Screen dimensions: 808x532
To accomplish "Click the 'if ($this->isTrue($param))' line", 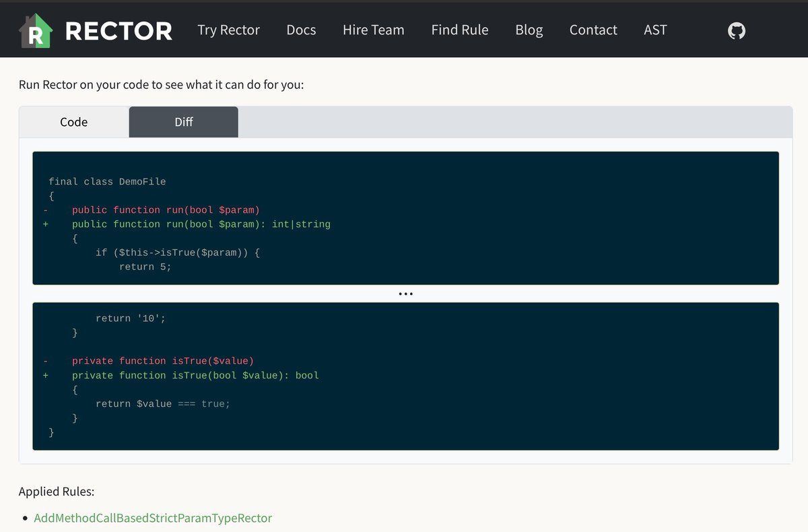I will 178,252.
